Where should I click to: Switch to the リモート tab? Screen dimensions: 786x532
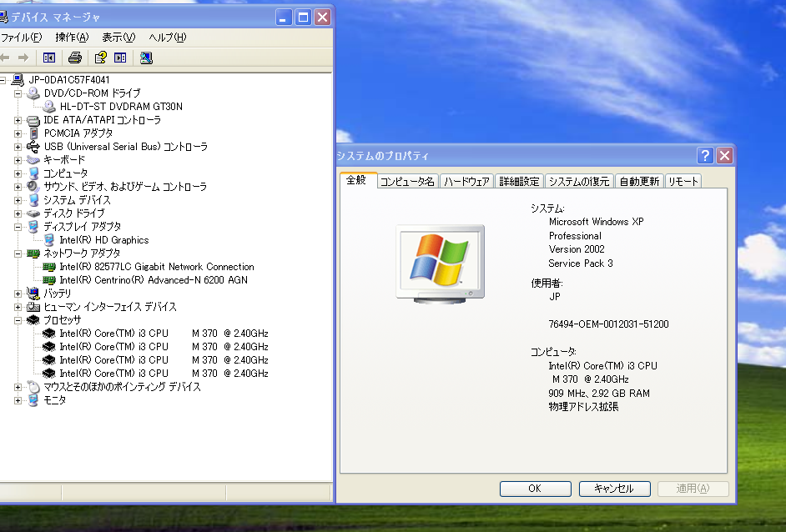683,181
